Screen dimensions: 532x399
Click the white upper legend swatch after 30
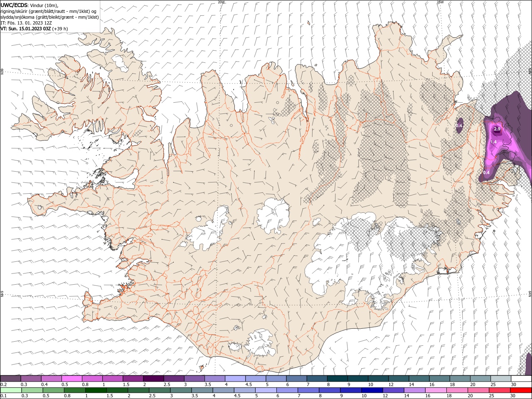click(522, 379)
